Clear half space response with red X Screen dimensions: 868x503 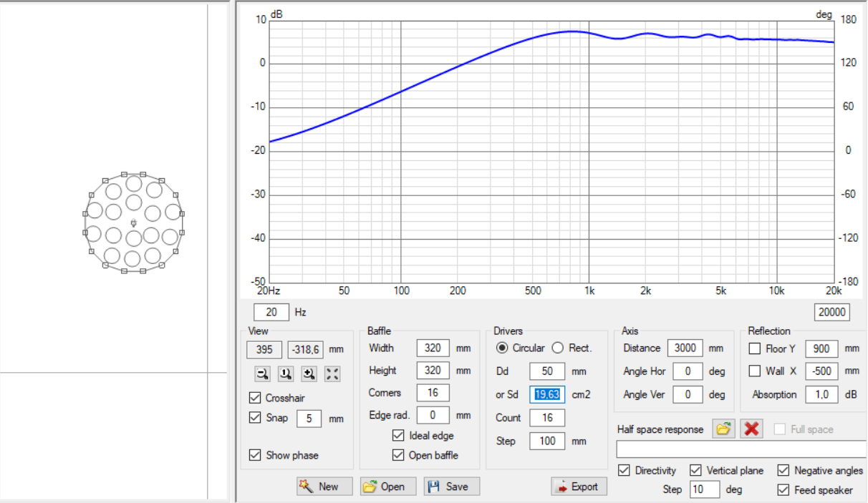click(x=751, y=429)
